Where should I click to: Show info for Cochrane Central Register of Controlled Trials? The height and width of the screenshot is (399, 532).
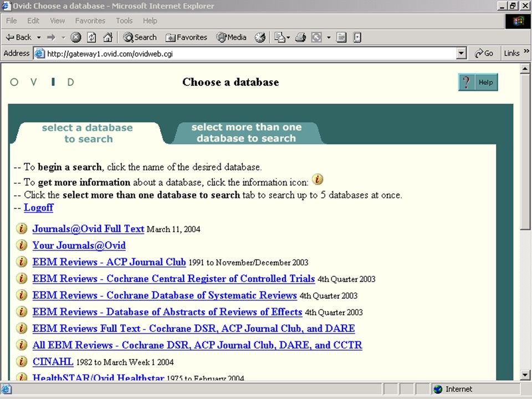point(22,278)
